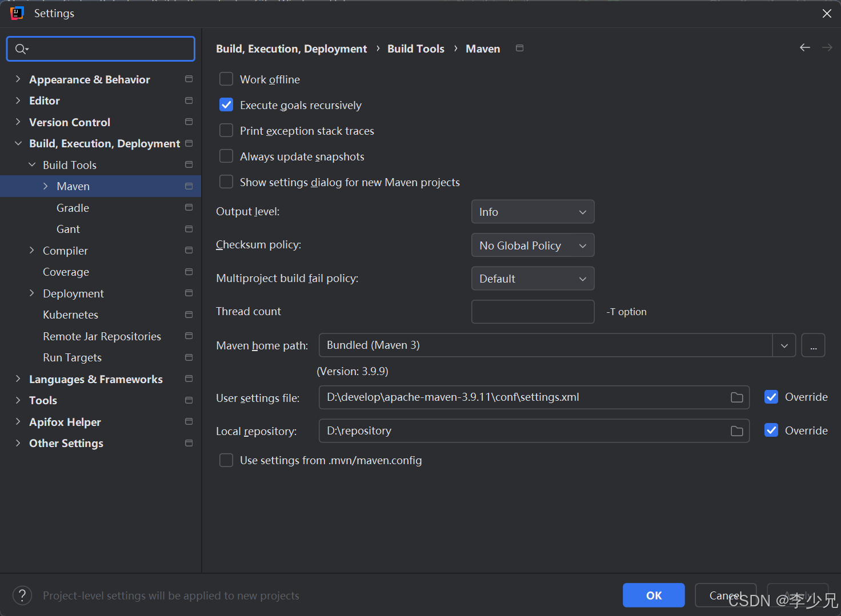Viewport: 841px width, 616px height.
Task: Click project-level icon next to Maven breadcrumb
Action: click(520, 48)
